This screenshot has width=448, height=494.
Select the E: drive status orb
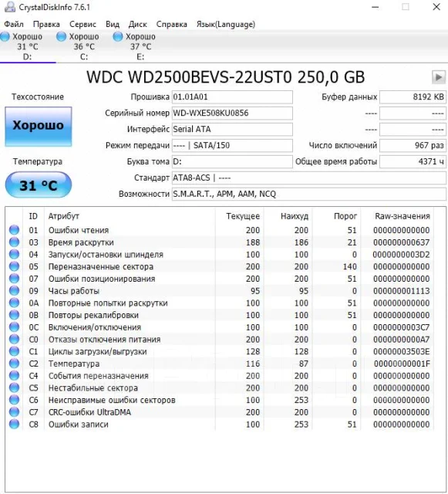(118, 36)
